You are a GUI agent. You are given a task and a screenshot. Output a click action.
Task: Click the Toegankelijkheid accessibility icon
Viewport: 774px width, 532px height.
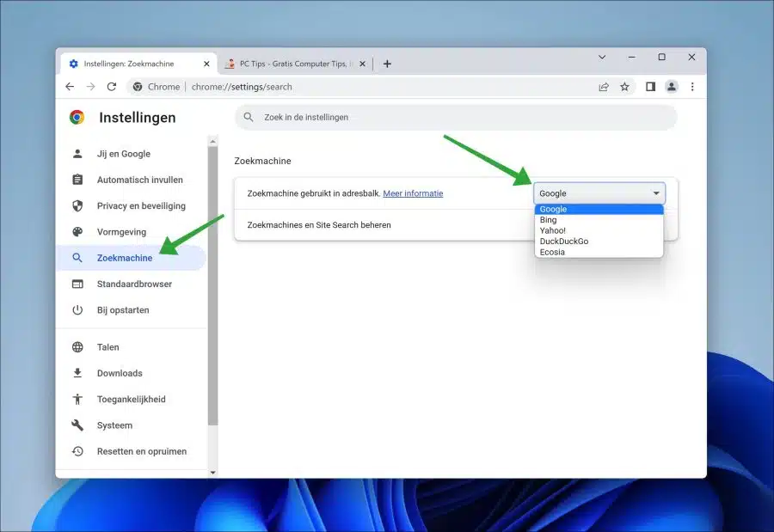point(77,400)
